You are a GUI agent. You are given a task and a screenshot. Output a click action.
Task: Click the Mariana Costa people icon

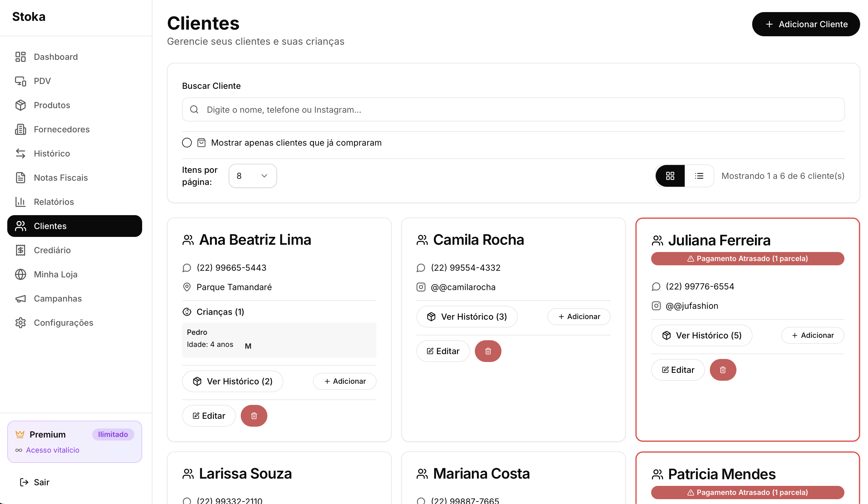(x=422, y=474)
